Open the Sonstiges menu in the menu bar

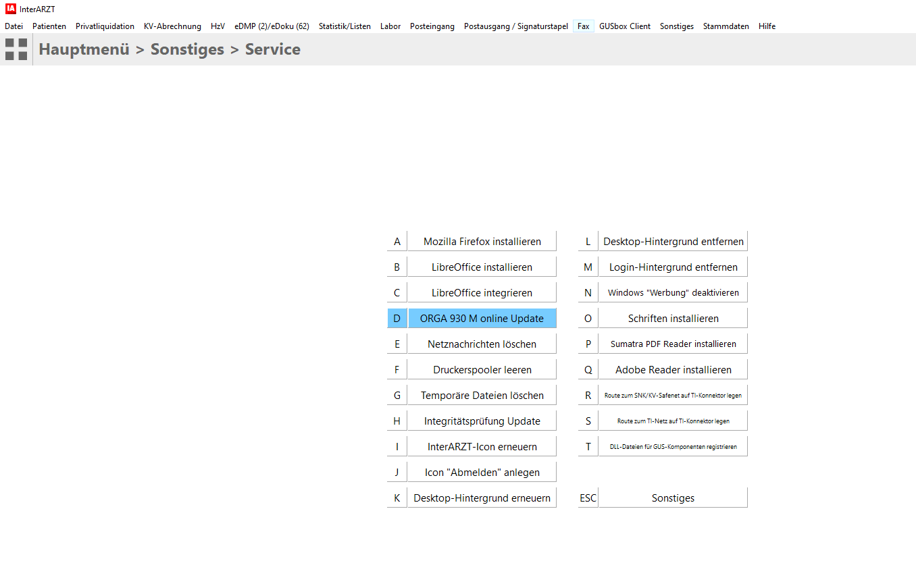coord(677,26)
